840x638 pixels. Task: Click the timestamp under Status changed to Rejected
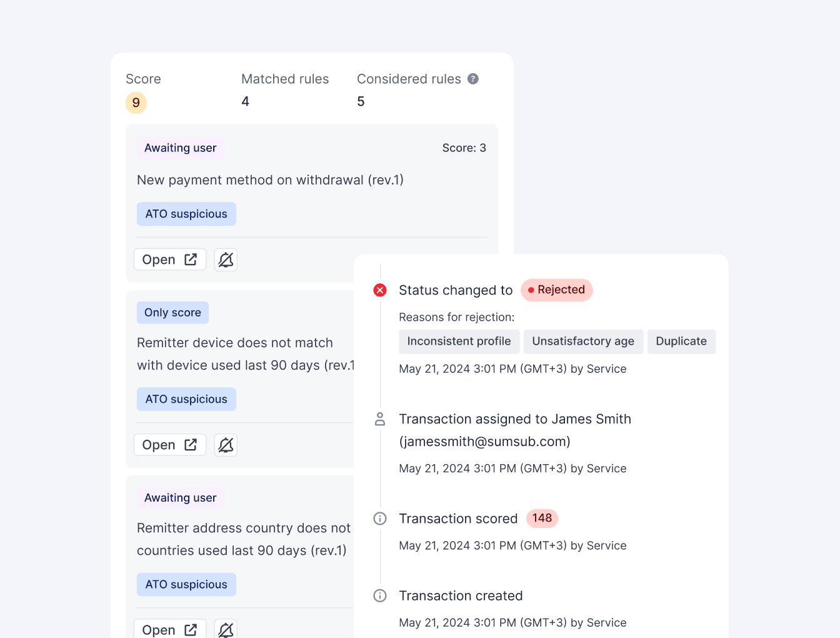tap(512, 369)
